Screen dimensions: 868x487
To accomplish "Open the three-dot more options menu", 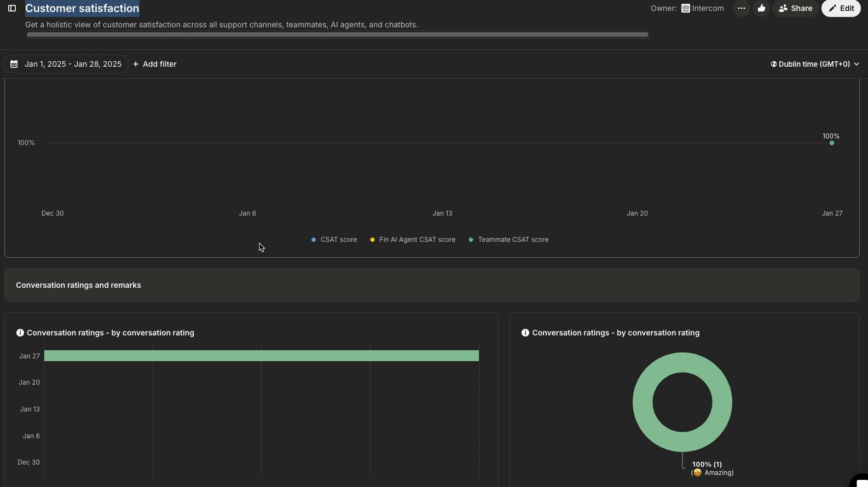I will click(741, 8).
